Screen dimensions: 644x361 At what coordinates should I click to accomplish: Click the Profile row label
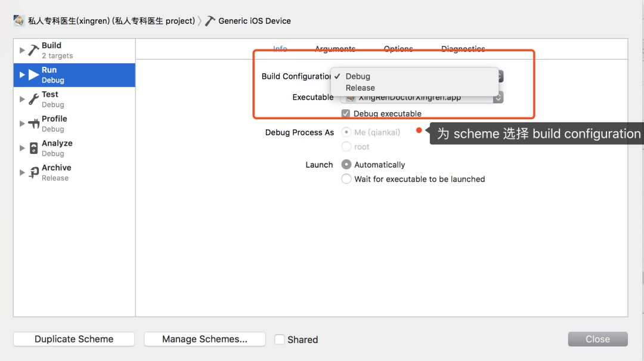pos(54,119)
